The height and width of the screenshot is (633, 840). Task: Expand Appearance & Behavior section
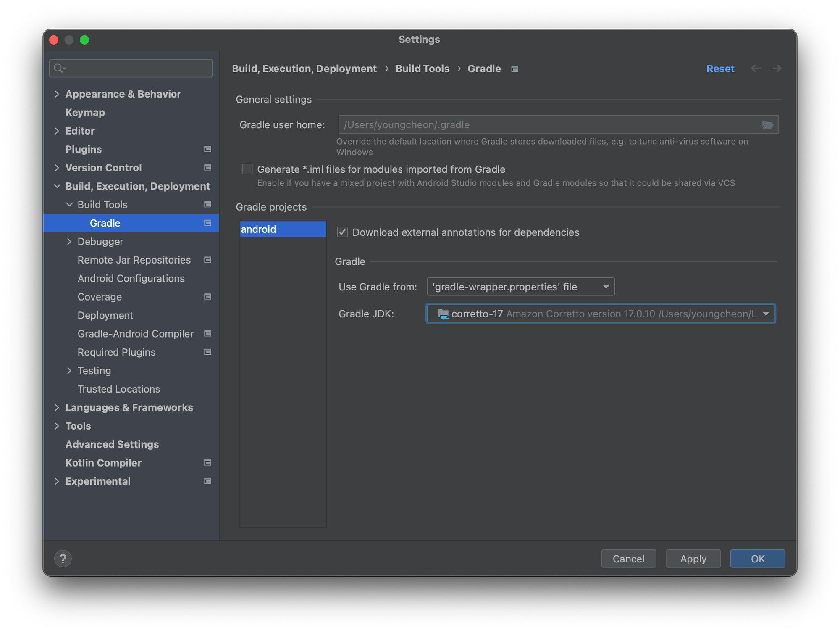coord(57,94)
